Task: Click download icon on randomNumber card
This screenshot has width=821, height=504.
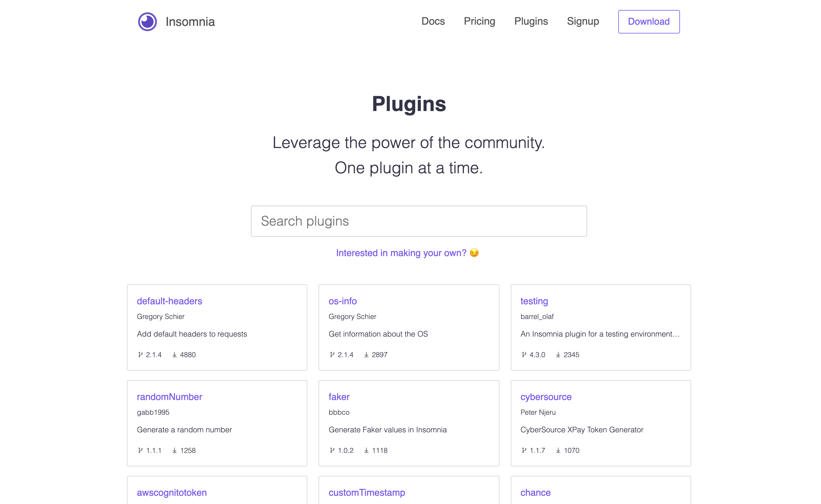Action: [175, 450]
